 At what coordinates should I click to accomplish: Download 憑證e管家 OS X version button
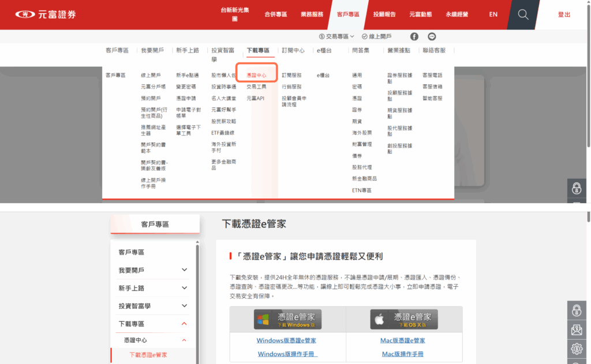pyautogui.click(x=404, y=319)
